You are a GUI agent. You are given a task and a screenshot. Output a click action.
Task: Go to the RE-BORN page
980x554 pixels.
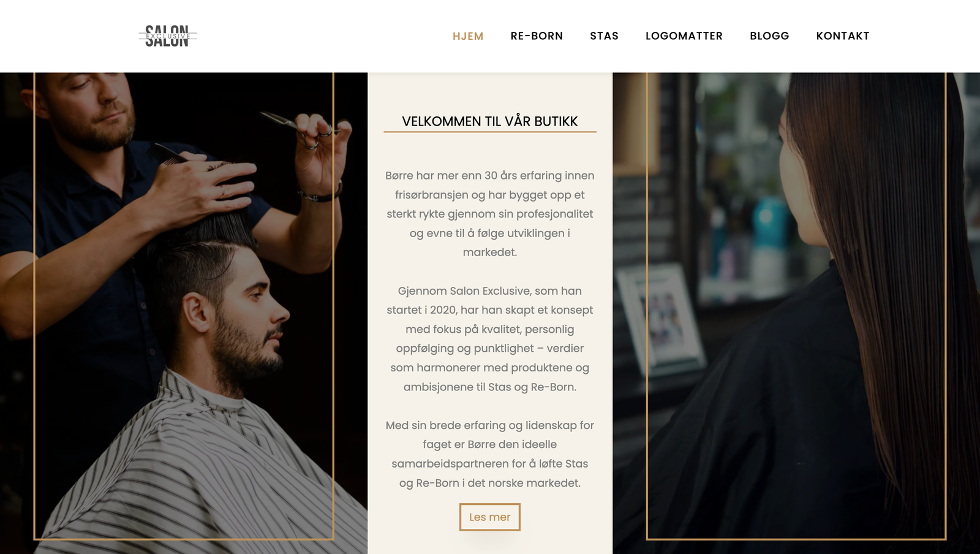click(537, 36)
